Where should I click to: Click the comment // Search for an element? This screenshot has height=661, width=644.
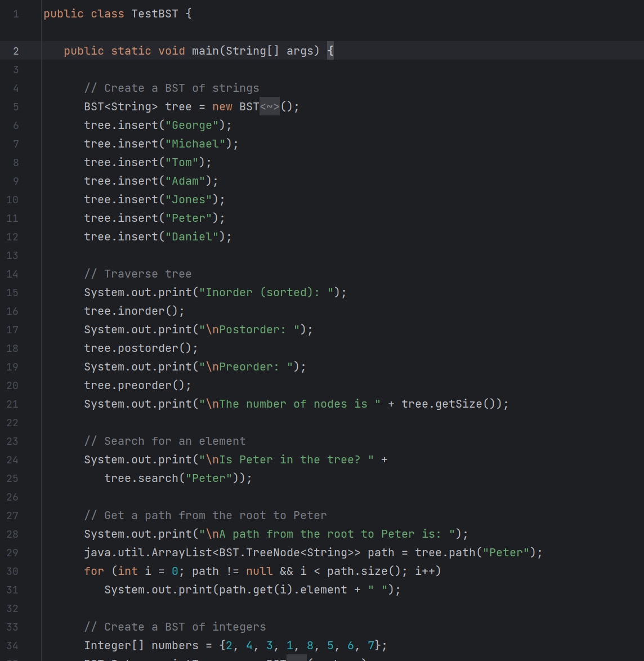click(x=166, y=441)
